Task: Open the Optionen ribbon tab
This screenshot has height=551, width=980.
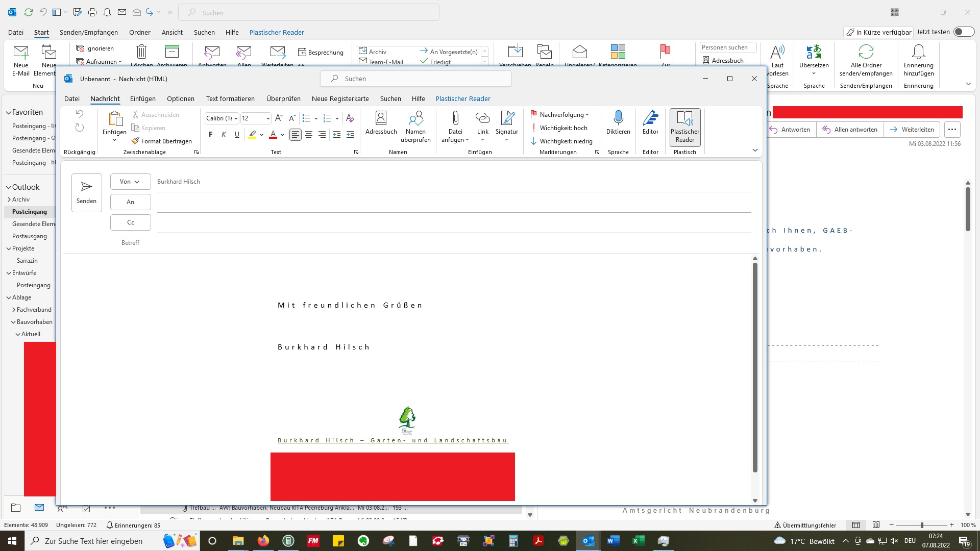Action: pyautogui.click(x=180, y=99)
